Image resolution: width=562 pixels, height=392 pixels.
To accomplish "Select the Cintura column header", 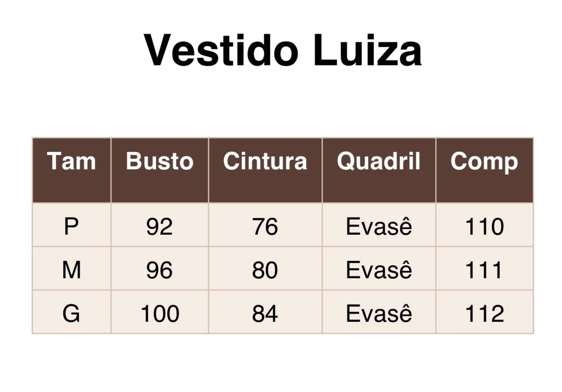I will click(x=265, y=161).
